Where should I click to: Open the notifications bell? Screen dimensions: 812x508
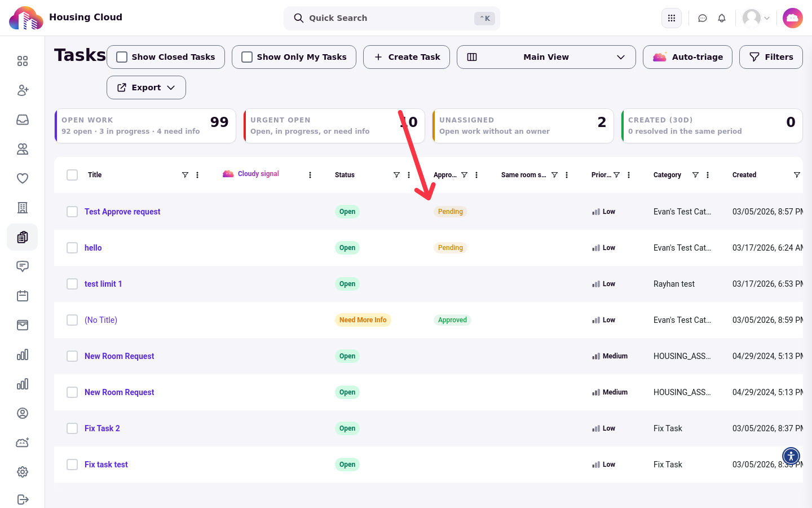(x=722, y=18)
